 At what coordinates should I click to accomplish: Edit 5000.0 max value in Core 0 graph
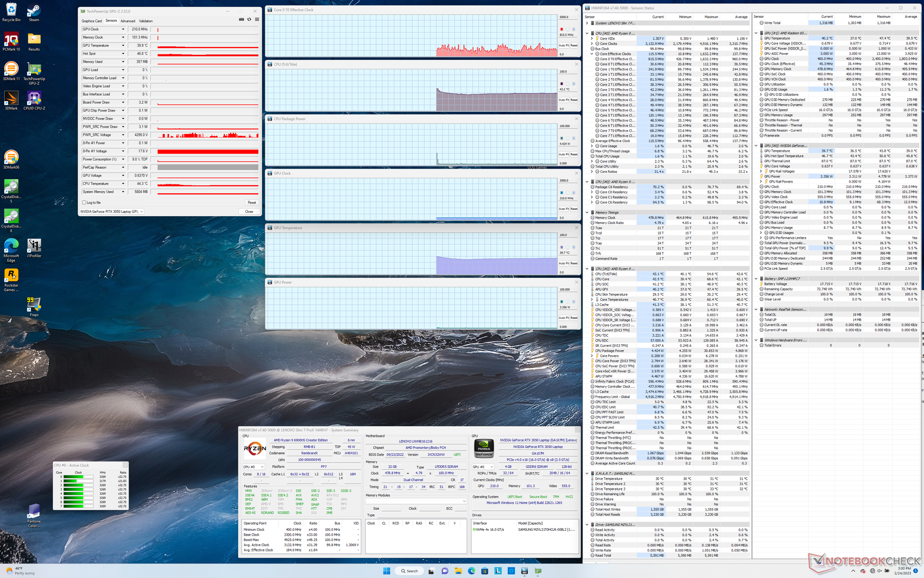coord(568,17)
